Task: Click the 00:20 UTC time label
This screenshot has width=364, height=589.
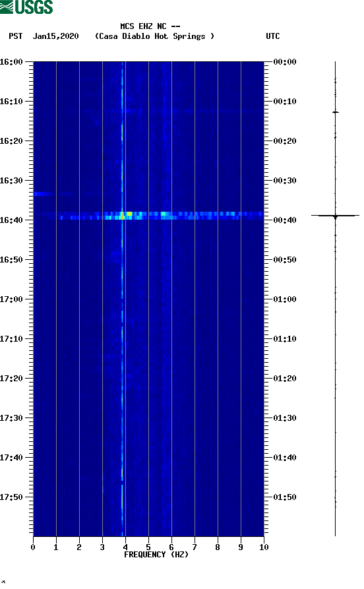Action: tap(285, 141)
